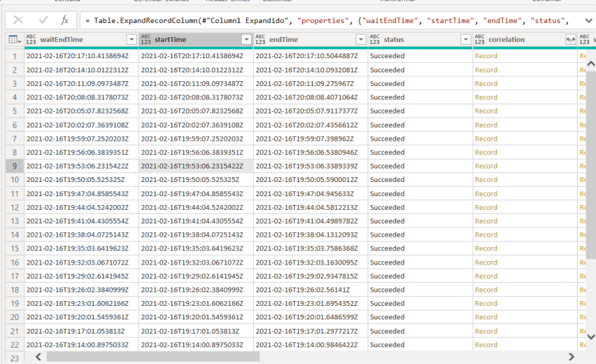
Task: Click the cancel X in formula bar
Action: pos(18,20)
